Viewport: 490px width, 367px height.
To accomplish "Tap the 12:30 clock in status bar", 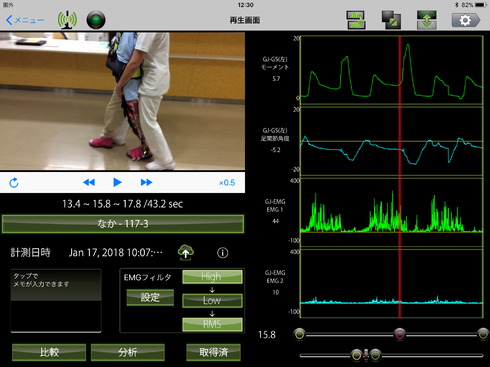I will coord(245,5).
